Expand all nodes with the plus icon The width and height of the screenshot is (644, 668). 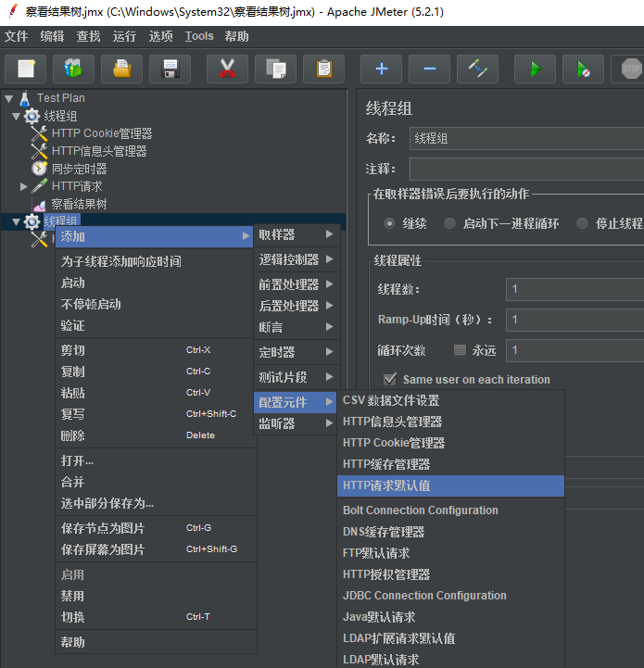click(x=381, y=69)
